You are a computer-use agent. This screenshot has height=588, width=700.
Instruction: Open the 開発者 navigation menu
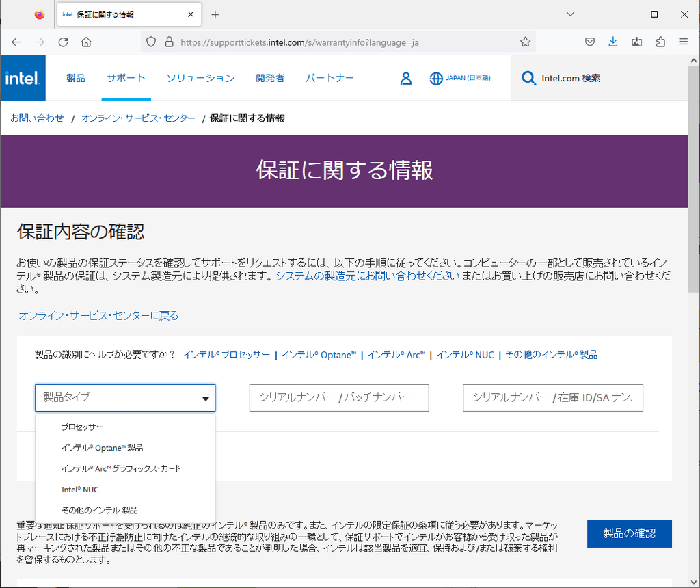click(270, 78)
